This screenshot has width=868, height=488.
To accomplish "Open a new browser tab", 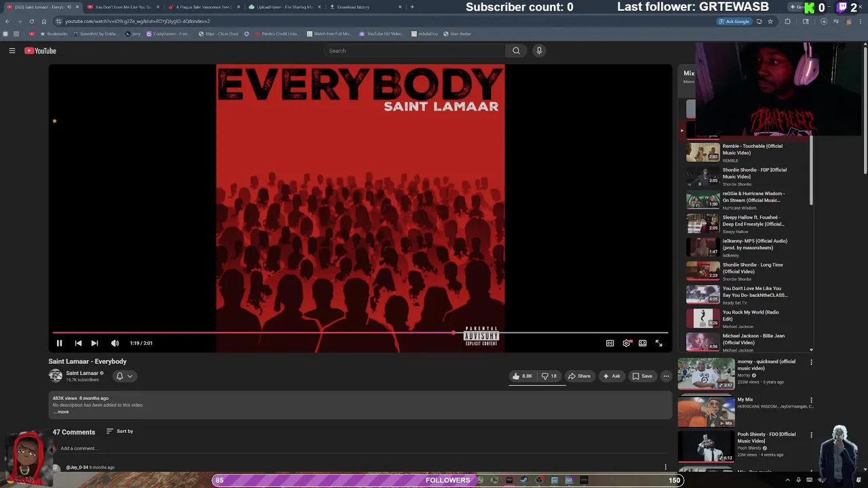I will coord(412,7).
